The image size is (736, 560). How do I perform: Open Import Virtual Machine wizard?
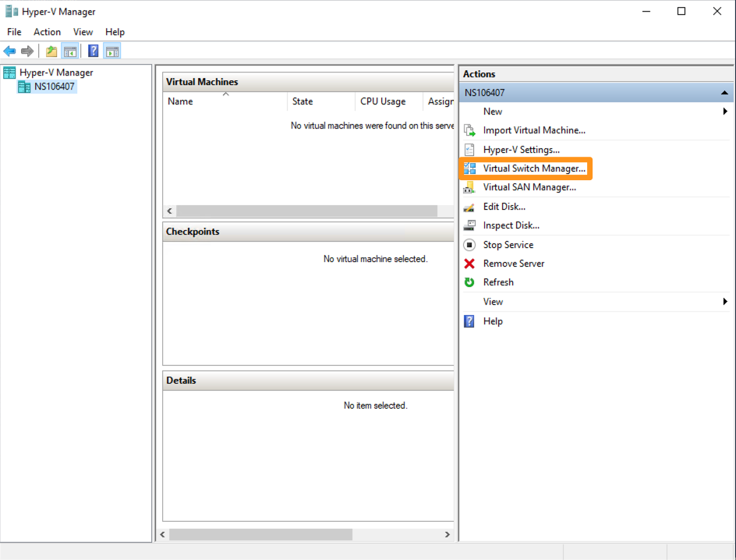pos(534,130)
